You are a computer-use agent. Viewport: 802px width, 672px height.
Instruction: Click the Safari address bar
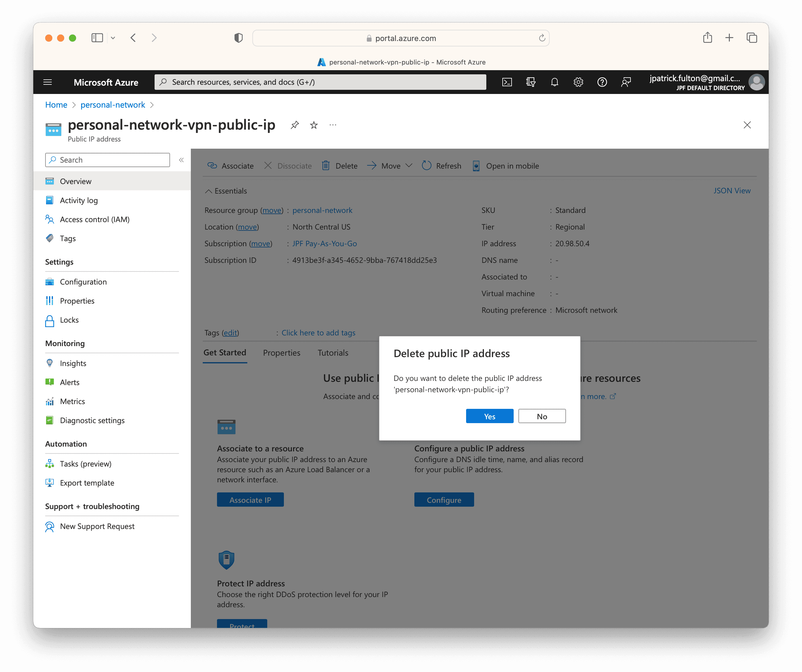(x=401, y=38)
